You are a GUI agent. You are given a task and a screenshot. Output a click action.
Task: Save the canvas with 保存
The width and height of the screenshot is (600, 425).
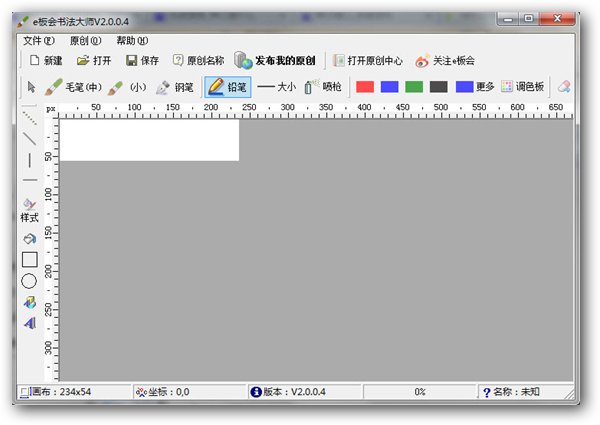click(142, 60)
